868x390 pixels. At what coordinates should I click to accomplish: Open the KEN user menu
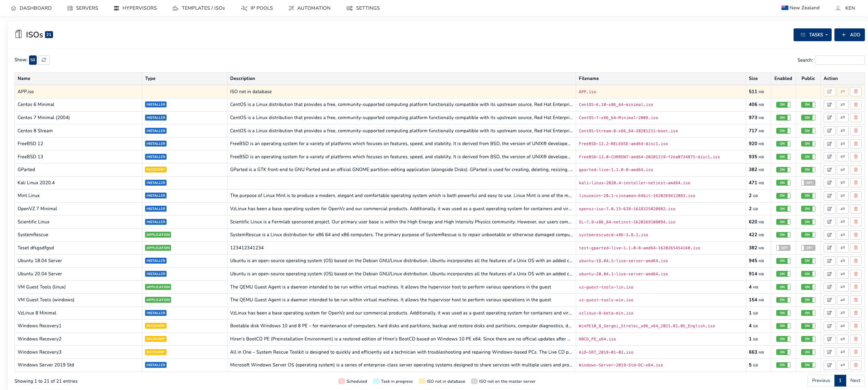click(845, 8)
